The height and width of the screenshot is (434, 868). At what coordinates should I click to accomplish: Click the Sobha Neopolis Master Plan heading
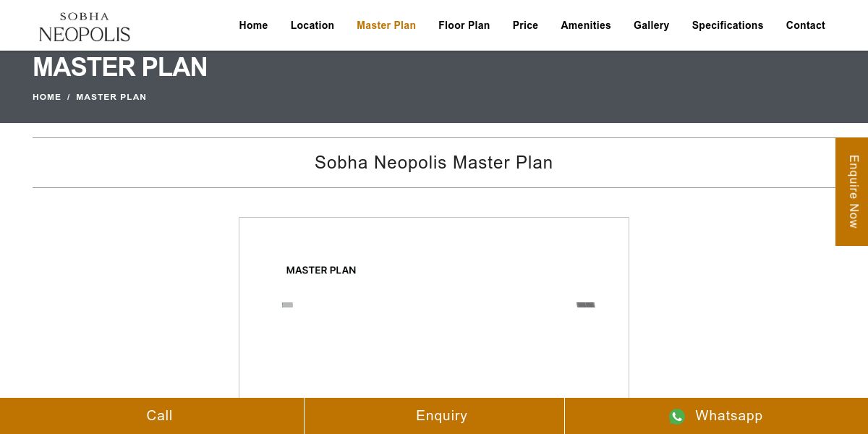[434, 163]
